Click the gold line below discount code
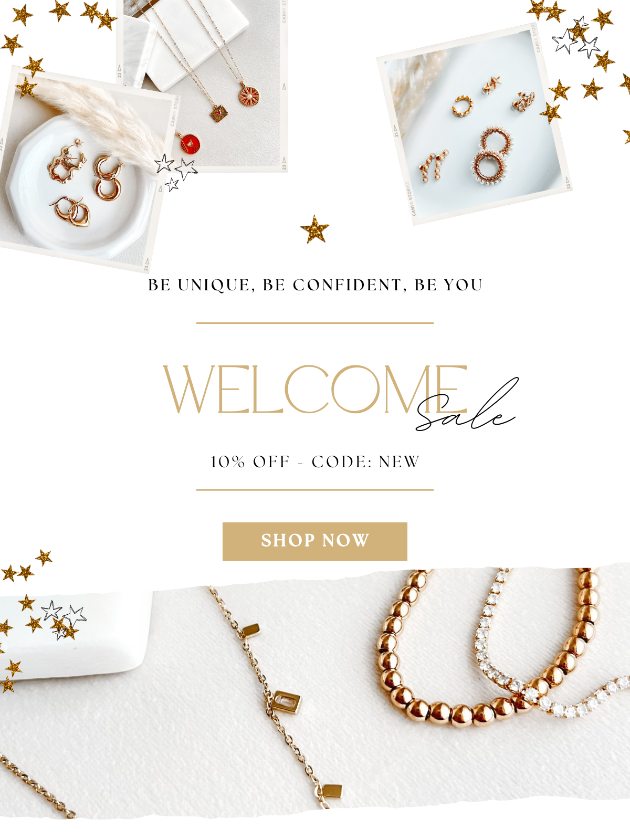The height and width of the screenshot is (840, 630). click(315, 490)
